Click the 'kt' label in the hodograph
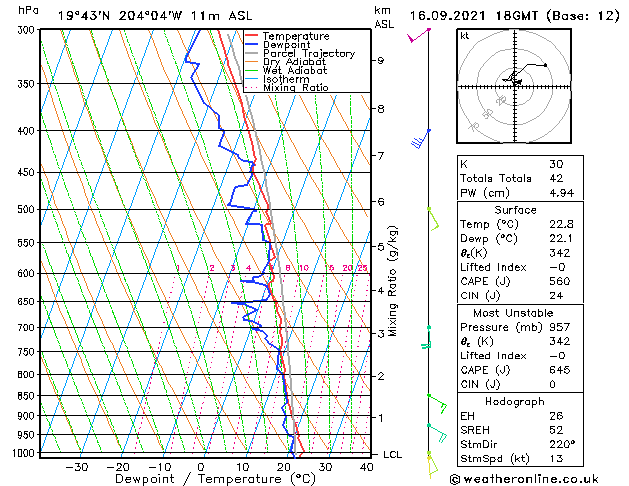This screenshot has height=486, width=629. pyautogui.click(x=465, y=36)
